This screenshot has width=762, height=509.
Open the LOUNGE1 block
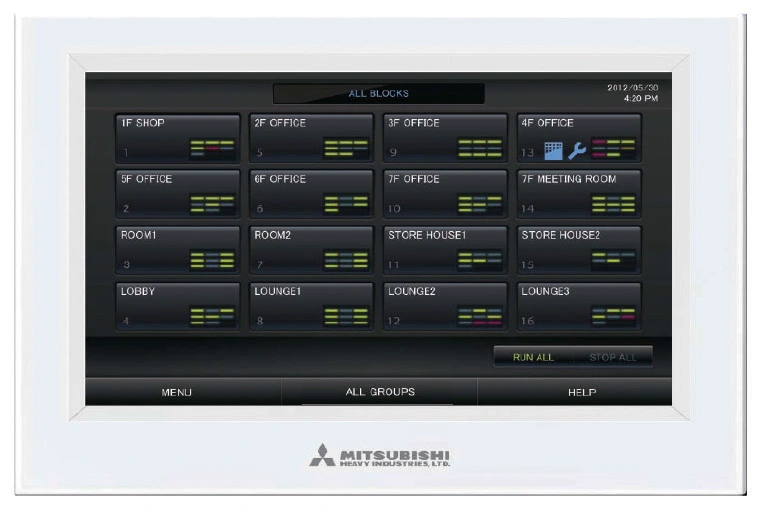pos(312,307)
